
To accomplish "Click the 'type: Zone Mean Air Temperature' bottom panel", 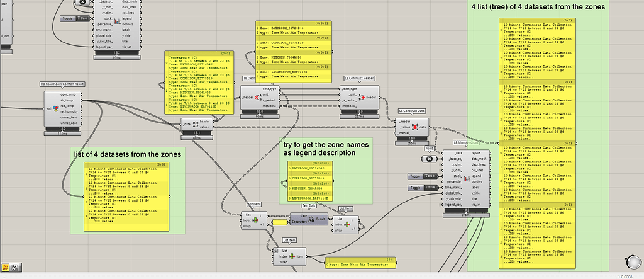I will click(x=359, y=263).
